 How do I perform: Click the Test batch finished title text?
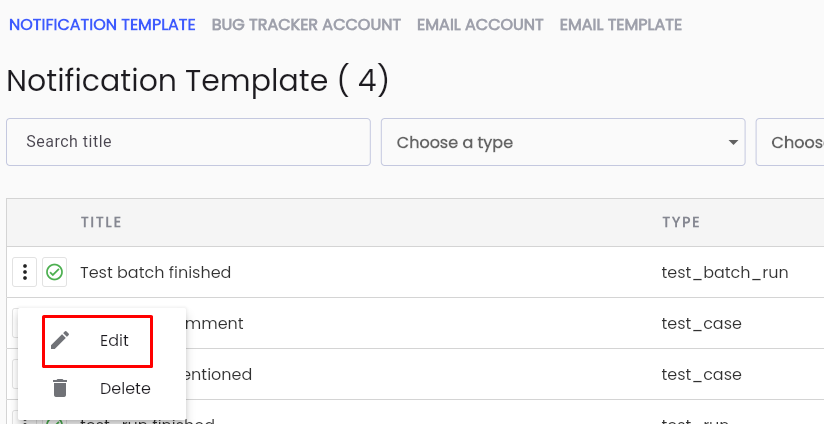pos(156,272)
